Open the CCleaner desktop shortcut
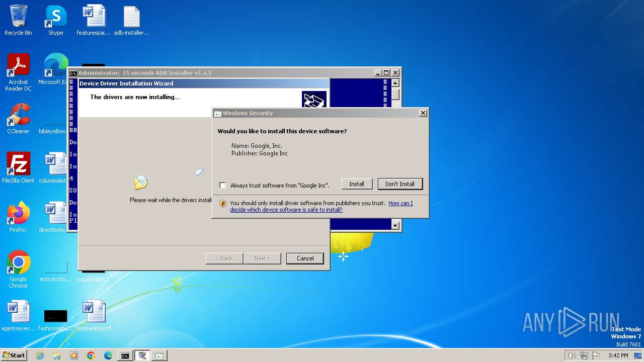This screenshot has width=644, height=362. pos(18,118)
